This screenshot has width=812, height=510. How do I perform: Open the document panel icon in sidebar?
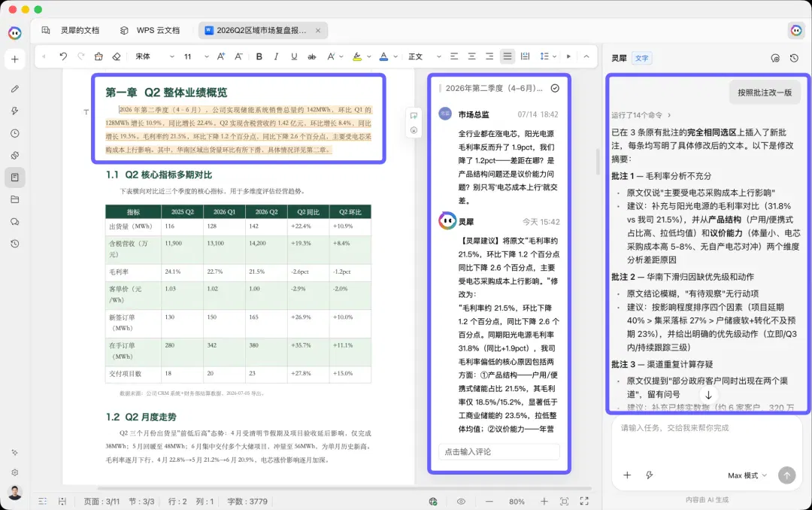click(14, 178)
